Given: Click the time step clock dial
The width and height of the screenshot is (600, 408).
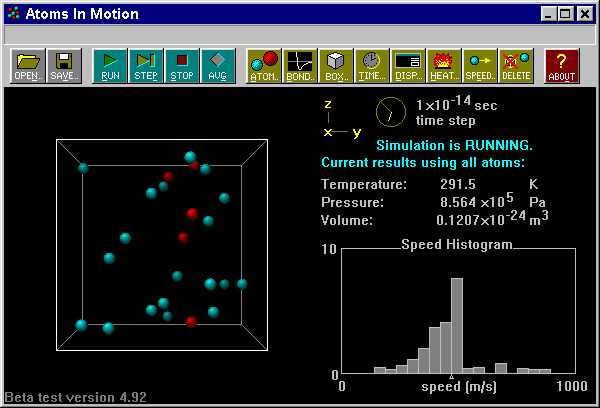Looking at the screenshot, I should 391,112.
